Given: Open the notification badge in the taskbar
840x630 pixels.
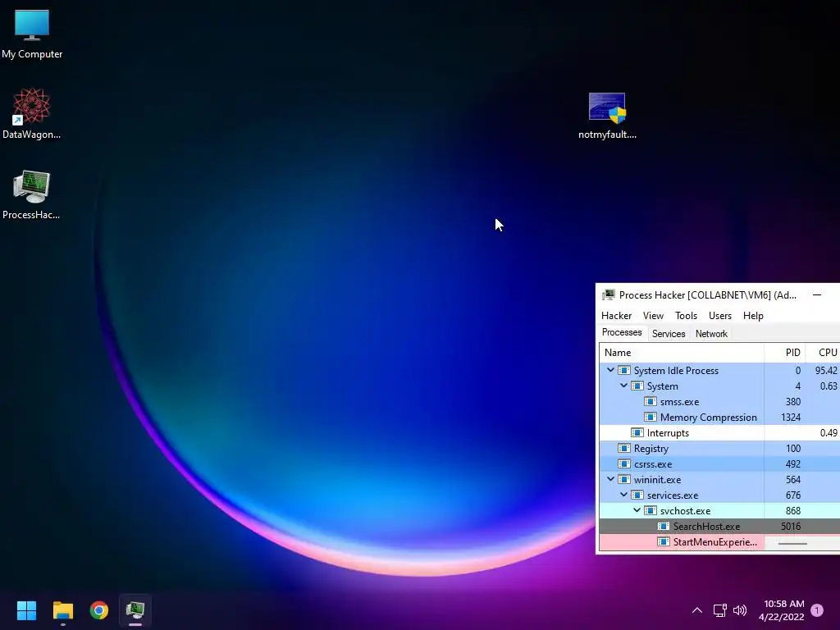Looking at the screenshot, I should click(817, 610).
